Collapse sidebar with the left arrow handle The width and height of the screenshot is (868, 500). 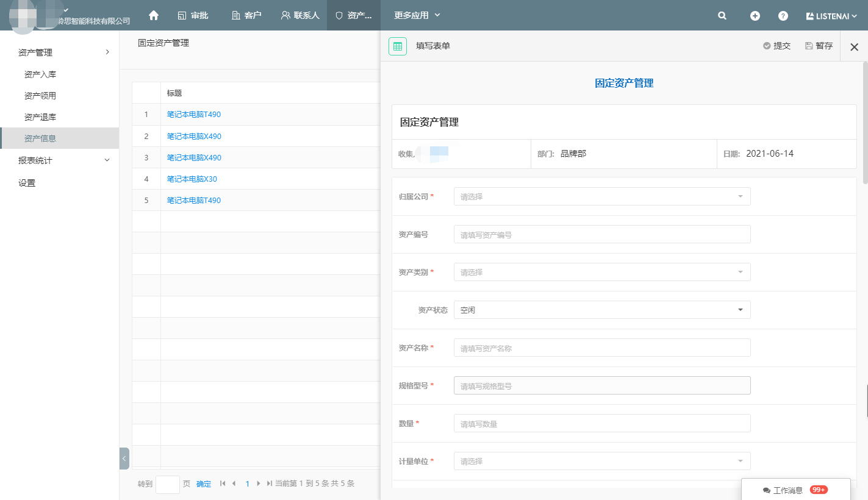pos(124,459)
